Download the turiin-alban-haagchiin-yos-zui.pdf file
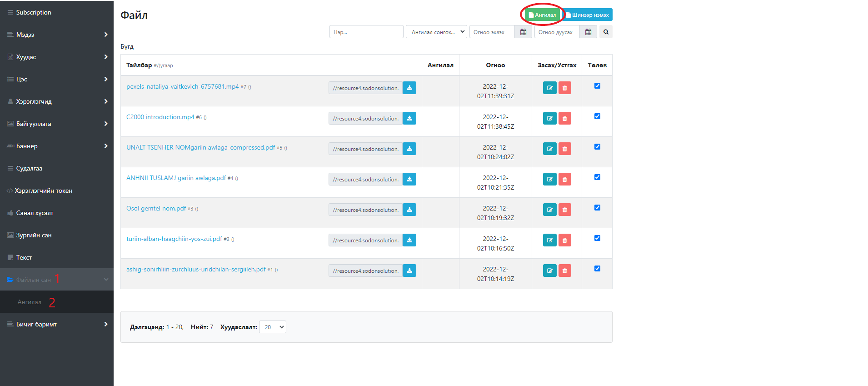868x386 pixels. coord(409,240)
